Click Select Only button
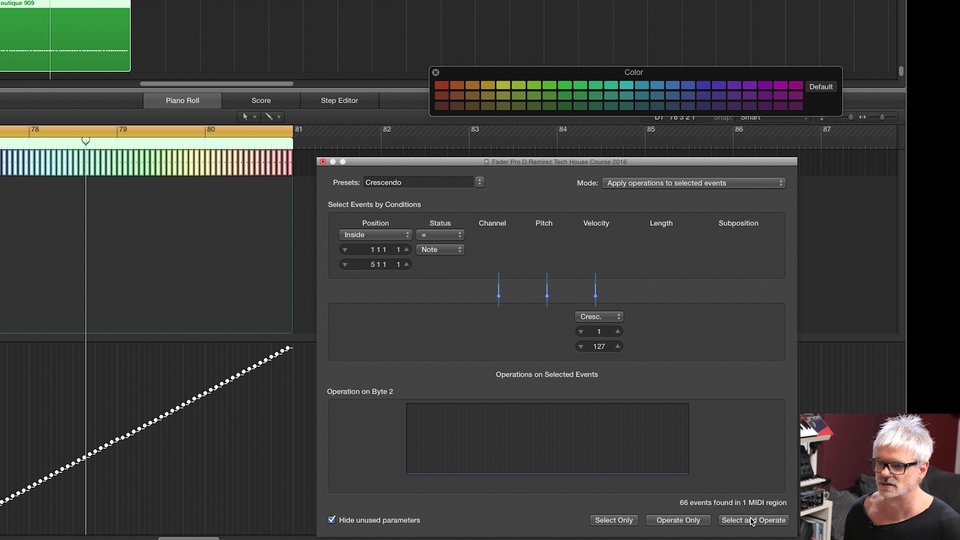The image size is (960, 540). click(613, 520)
